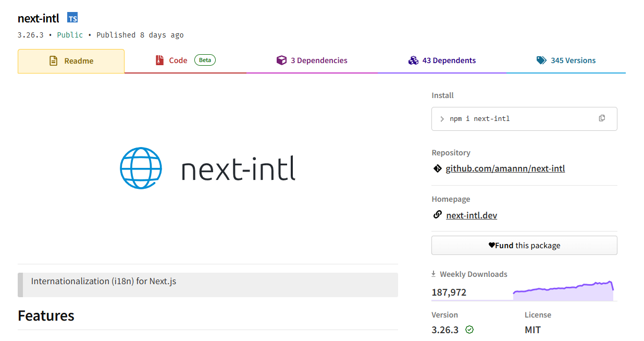Viewport: 644px width, 341px height.
Task: Click the License section label
Action: point(538,315)
